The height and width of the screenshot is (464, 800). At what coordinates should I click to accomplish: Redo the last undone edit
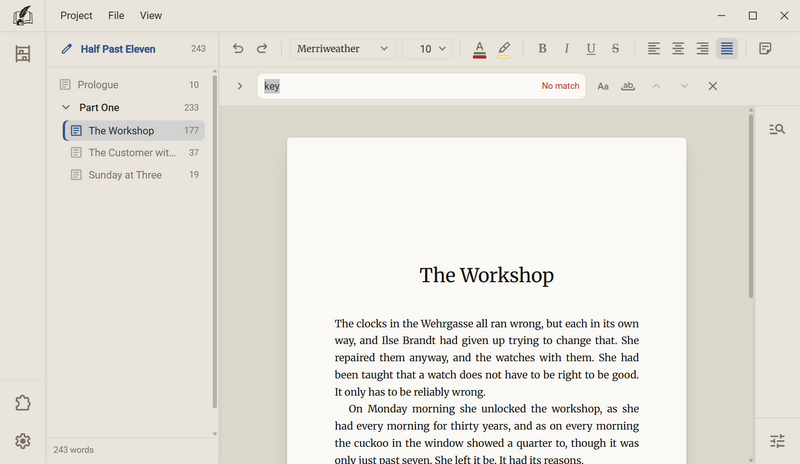[262, 48]
